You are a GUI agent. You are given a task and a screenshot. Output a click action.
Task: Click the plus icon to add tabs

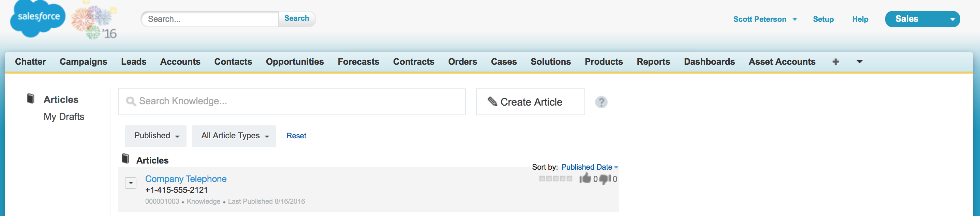(x=835, y=62)
